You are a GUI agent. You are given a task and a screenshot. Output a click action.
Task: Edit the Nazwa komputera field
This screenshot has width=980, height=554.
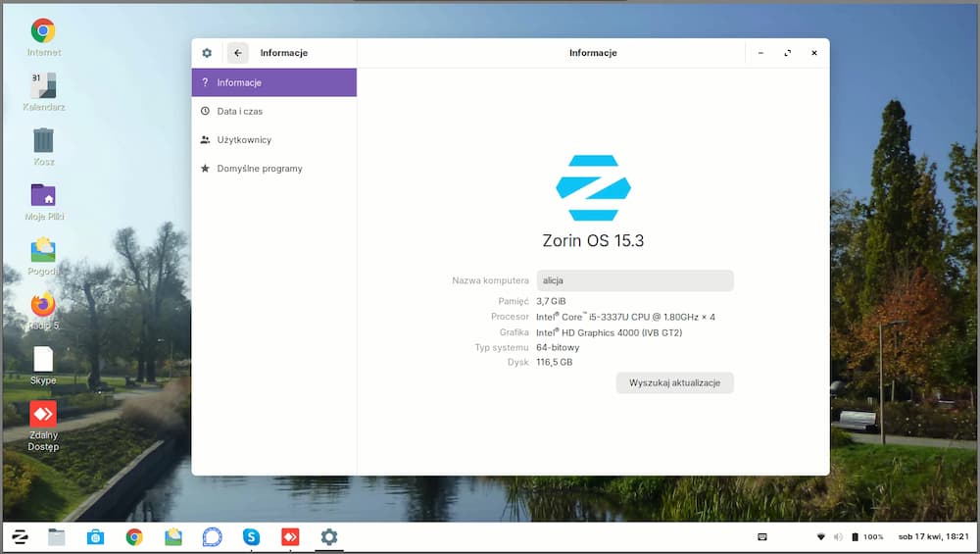point(635,280)
